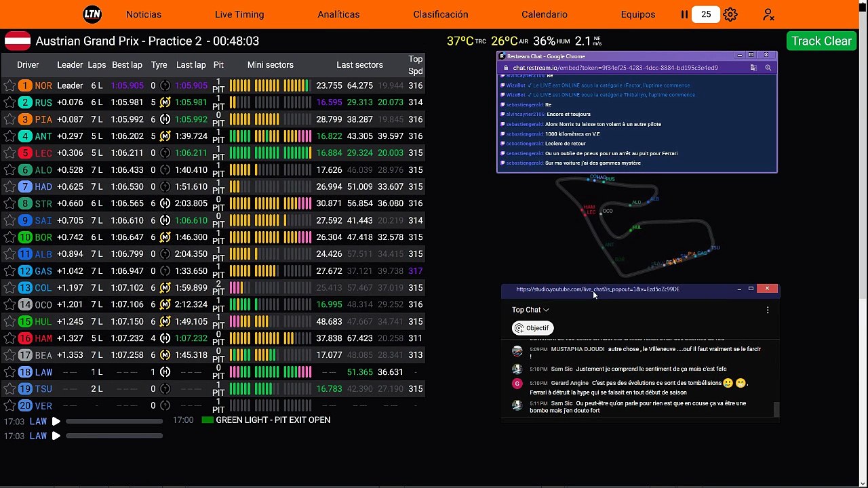Click the delay value field showing 25
The image size is (868, 488).
pyautogui.click(x=706, y=14)
